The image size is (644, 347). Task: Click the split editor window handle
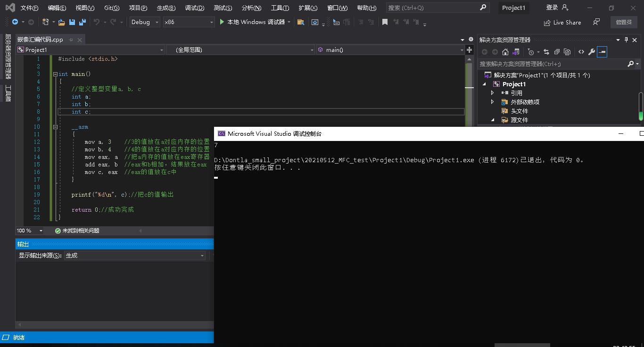(x=469, y=50)
